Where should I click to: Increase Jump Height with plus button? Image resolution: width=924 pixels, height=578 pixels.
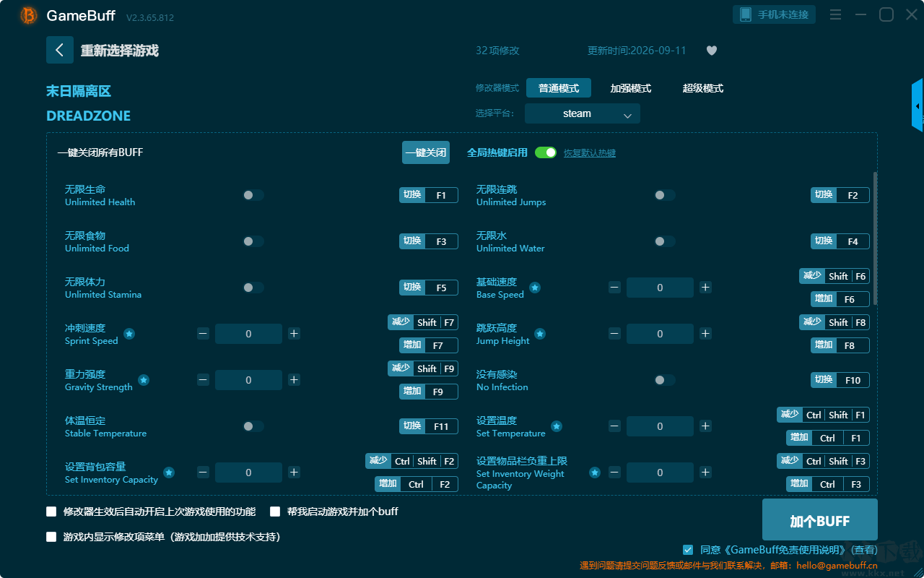[705, 334]
